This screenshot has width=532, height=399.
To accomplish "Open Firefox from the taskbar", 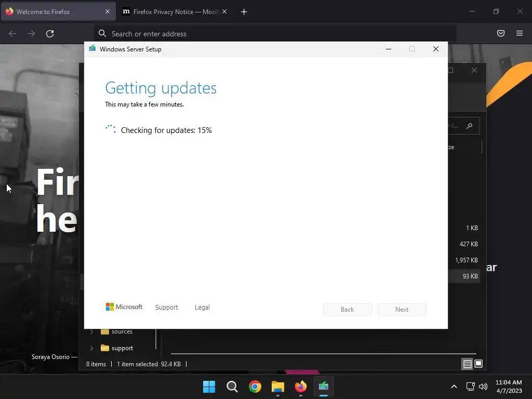I will [x=301, y=387].
